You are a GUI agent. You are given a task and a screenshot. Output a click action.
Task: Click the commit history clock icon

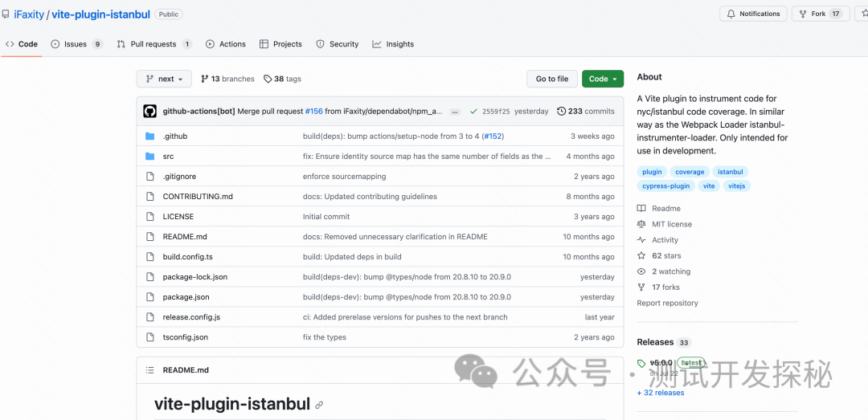[561, 112]
